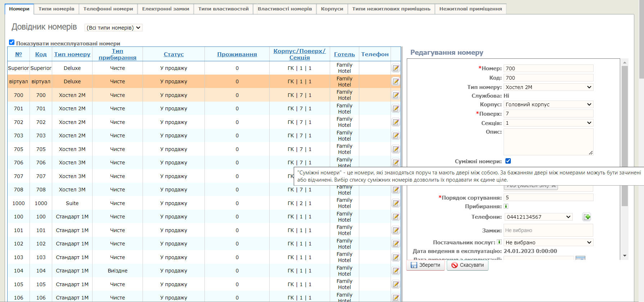Add a phone with the green plus icon
Screen dimensions: 644x302
(587, 217)
